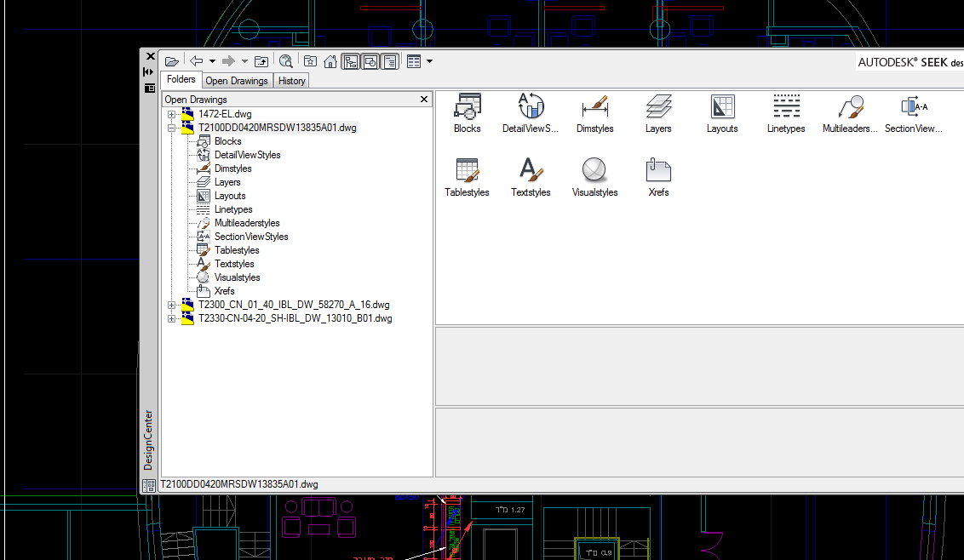Expand the 1472-EL.dwg tree node
The width and height of the screenshot is (964, 560).
tap(172, 114)
